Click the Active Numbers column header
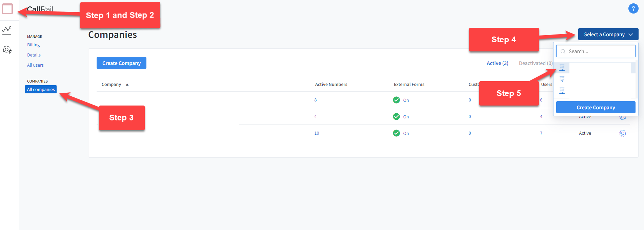 point(331,85)
